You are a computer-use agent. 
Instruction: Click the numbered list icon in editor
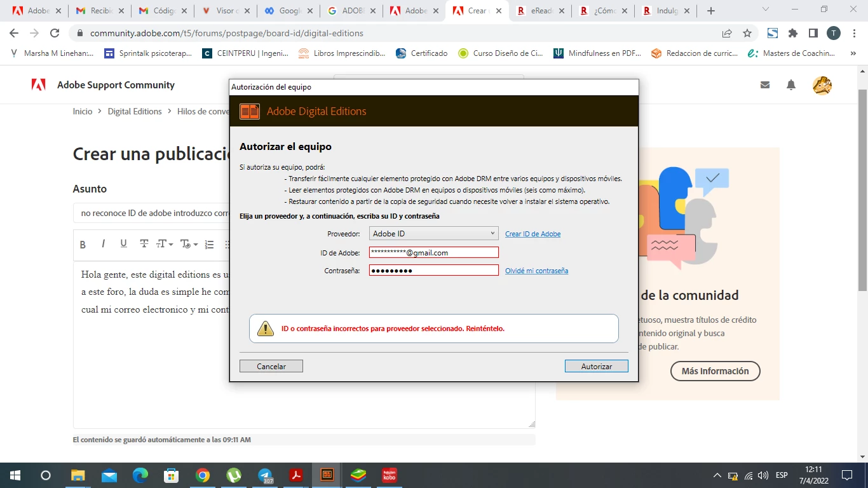[210, 245]
